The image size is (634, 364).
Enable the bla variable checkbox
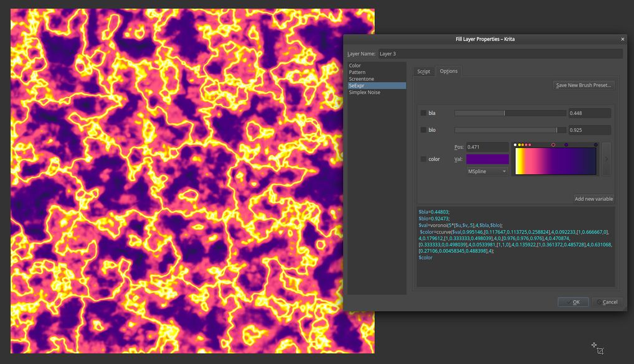coord(423,113)
